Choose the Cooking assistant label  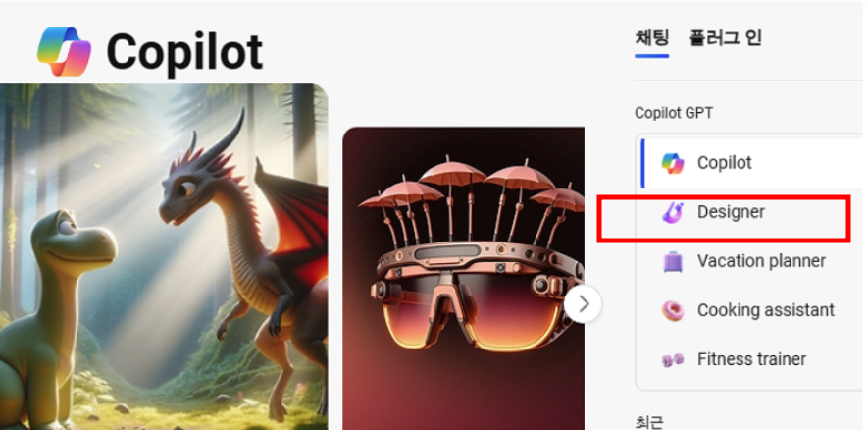766,310
